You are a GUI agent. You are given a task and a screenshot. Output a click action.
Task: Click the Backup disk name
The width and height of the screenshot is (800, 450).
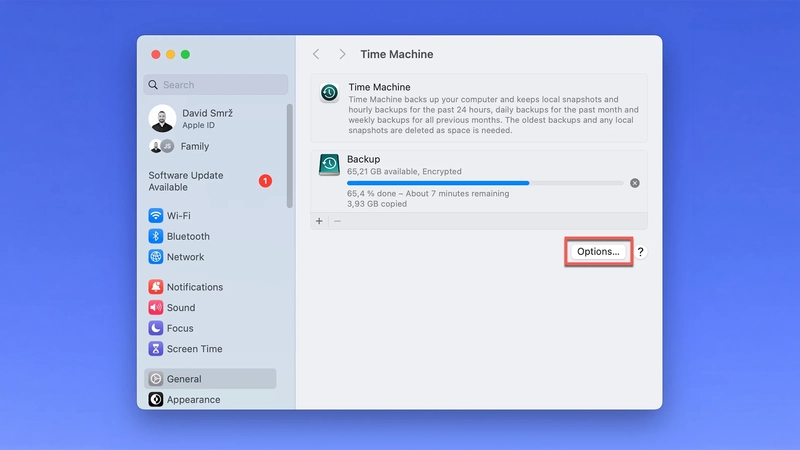click(x=363, y=159)
